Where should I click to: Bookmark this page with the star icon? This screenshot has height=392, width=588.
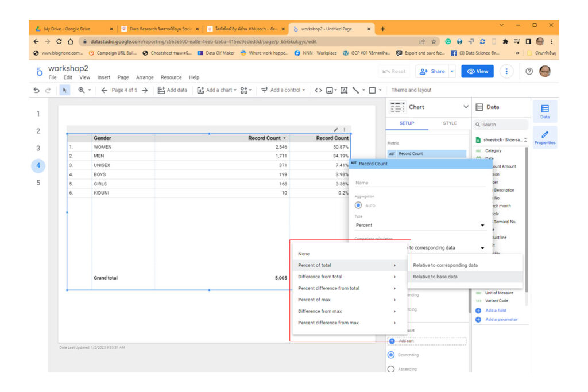pyautogui.click(x=434, y=41)
